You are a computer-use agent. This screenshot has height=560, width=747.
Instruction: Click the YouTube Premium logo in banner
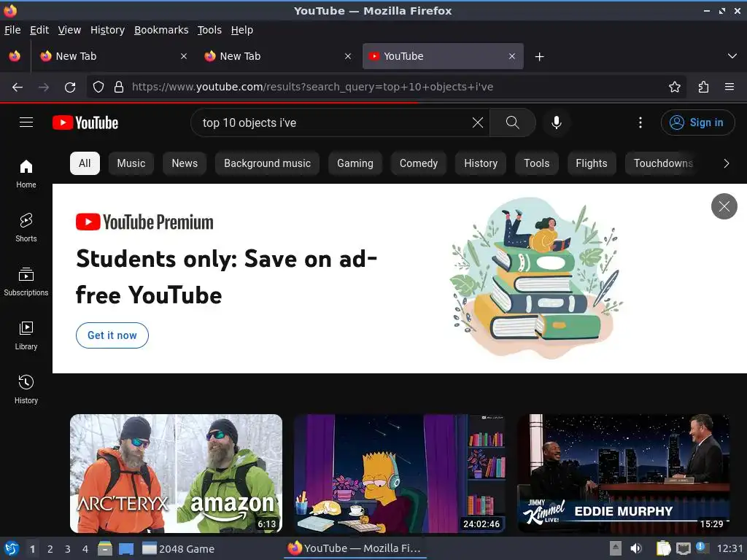point(144,222)
